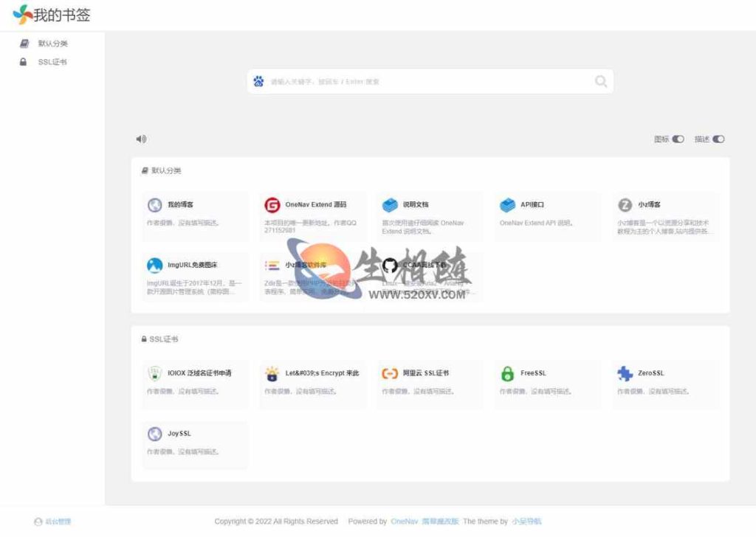Viewport: 756px width, 537px height.
Task: Click the 我的书签 site logo
Action: coord(52,15)
